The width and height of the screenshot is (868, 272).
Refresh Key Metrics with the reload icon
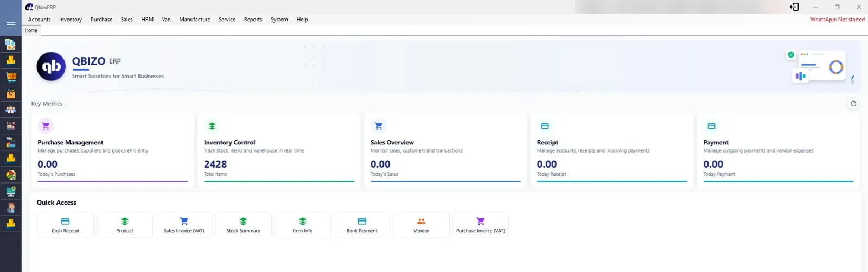[x=853, y=104]
